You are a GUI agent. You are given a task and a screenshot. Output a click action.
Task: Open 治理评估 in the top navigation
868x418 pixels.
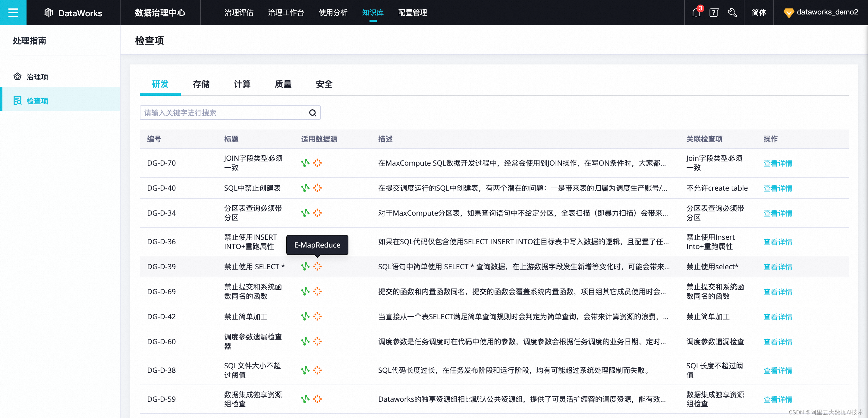tap(239, 13)
